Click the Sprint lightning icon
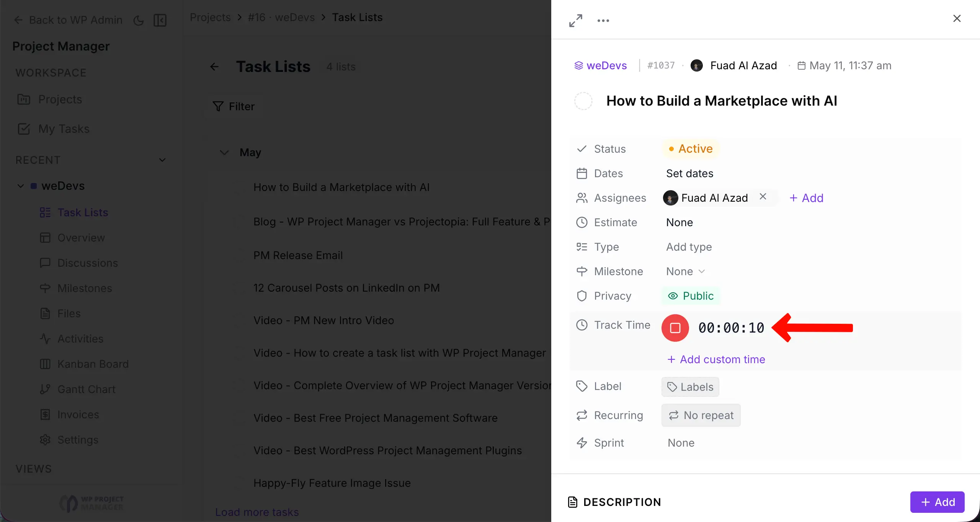Image resolution: width=980 pixels, height=522 pixels. (x=582, y=443)
